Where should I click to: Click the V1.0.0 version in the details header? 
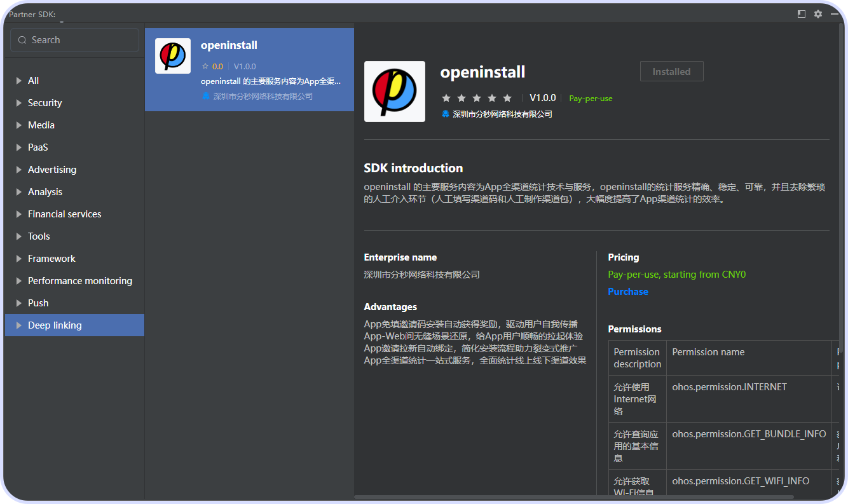pyautogui.click(x=543, y=98)
